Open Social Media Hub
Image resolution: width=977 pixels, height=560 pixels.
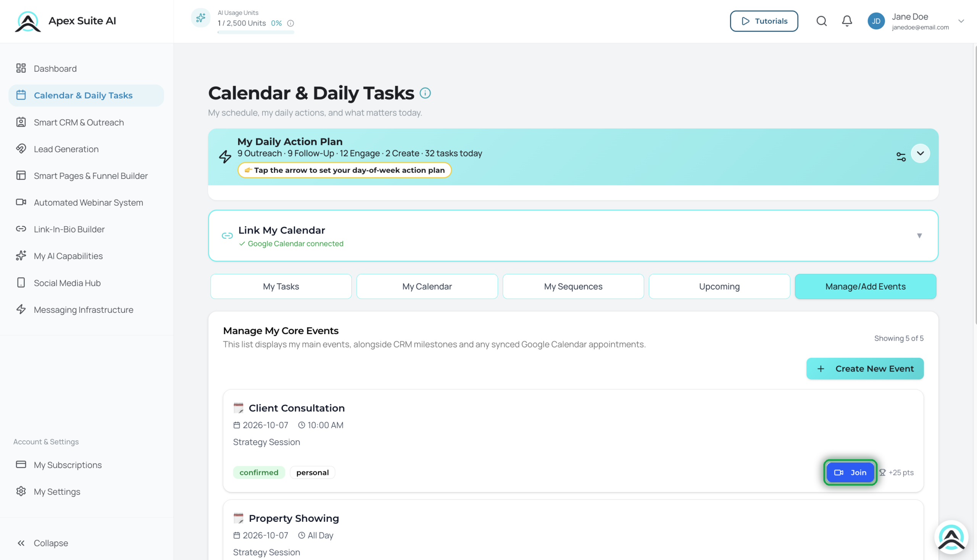coord(86,283)
